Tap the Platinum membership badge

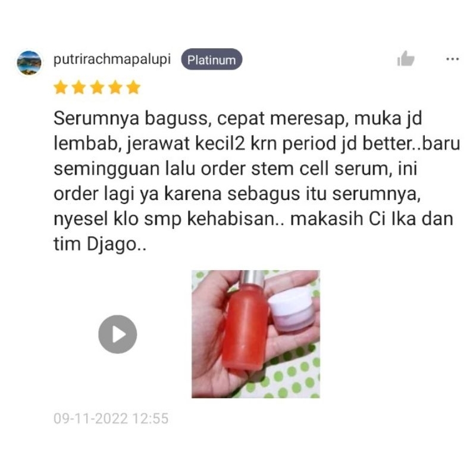[x=212, y=59]
